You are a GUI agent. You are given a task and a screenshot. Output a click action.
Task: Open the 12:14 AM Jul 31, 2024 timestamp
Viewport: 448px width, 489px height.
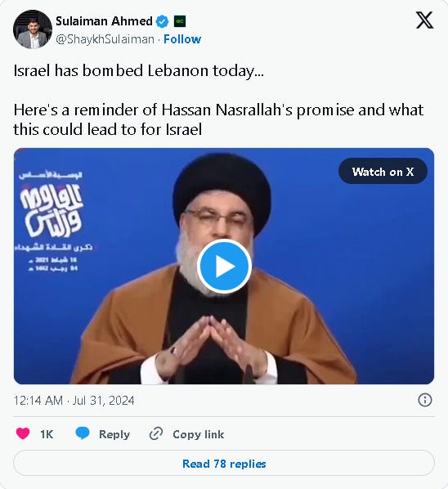click(74, 401)
